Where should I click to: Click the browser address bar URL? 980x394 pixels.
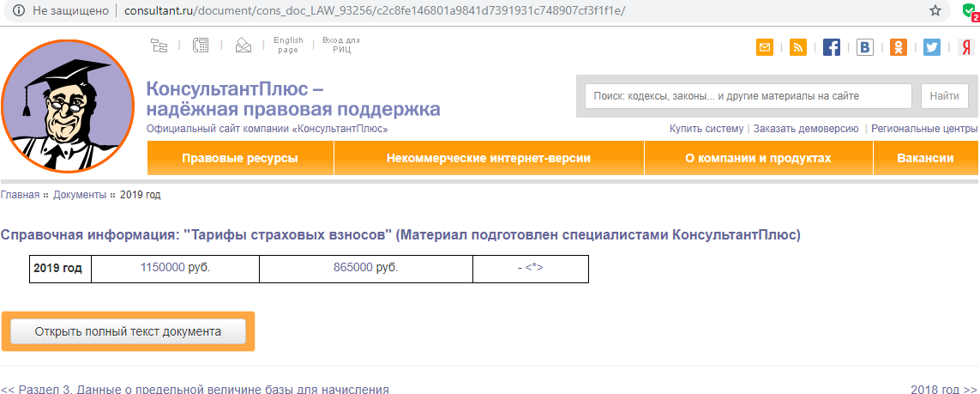tap(375, 11)
